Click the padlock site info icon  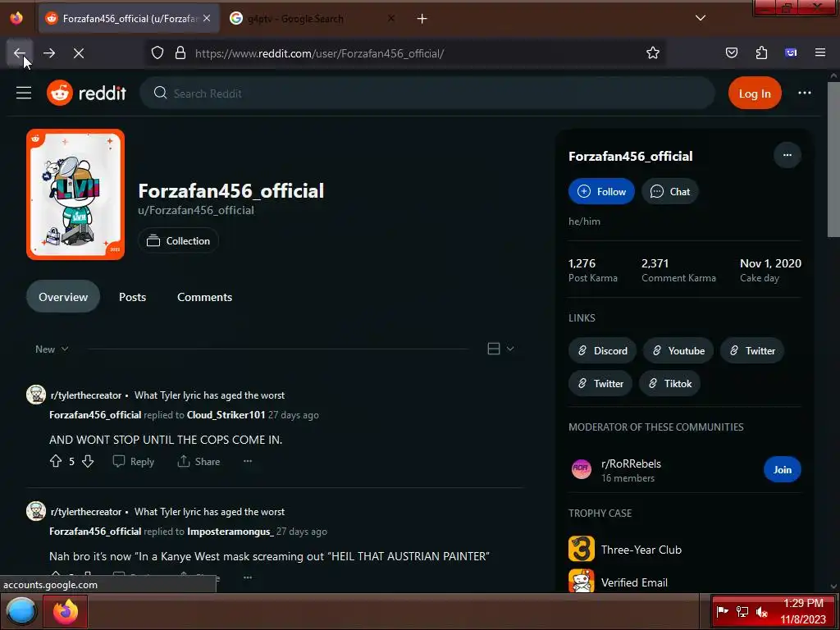coord(180,53)
